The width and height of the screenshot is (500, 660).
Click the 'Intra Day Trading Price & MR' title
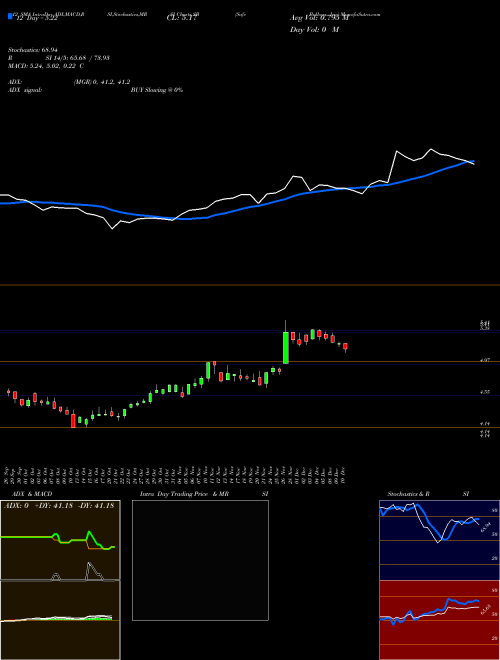click(184, 494)
